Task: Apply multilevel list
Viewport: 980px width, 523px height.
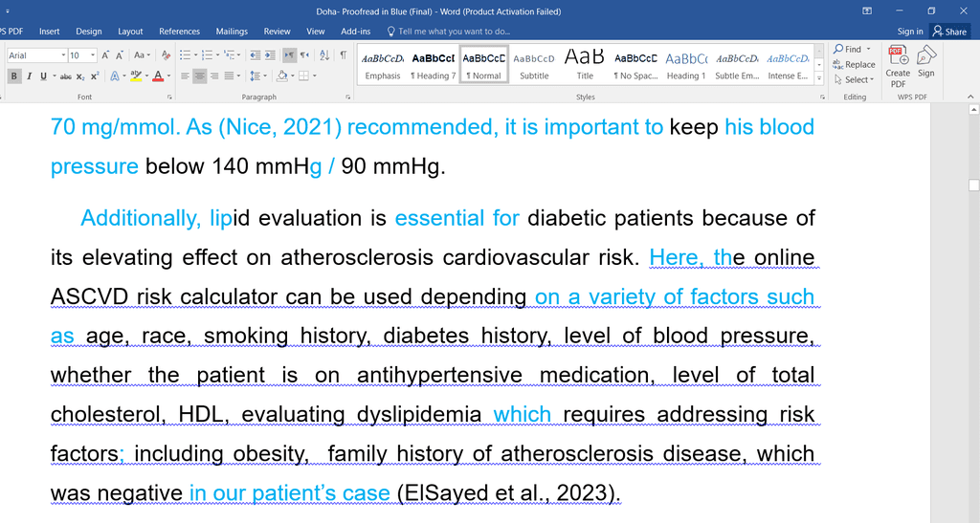Action: point(230,55)
